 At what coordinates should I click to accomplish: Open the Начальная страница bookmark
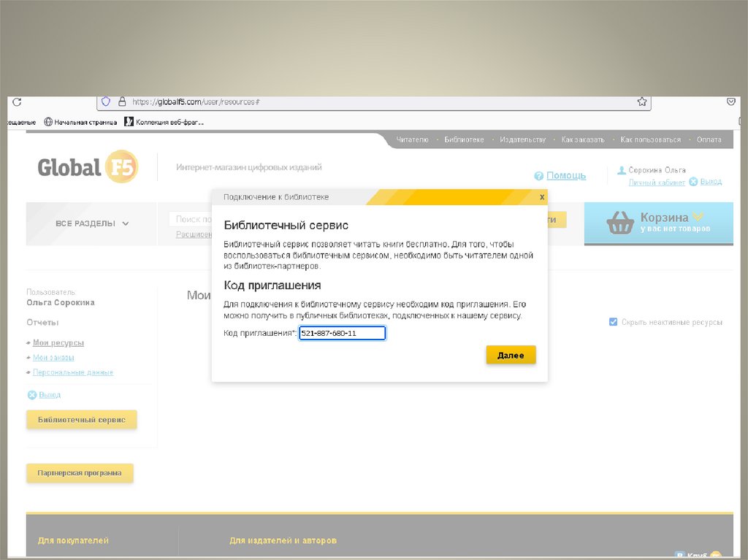coord(80,122)
